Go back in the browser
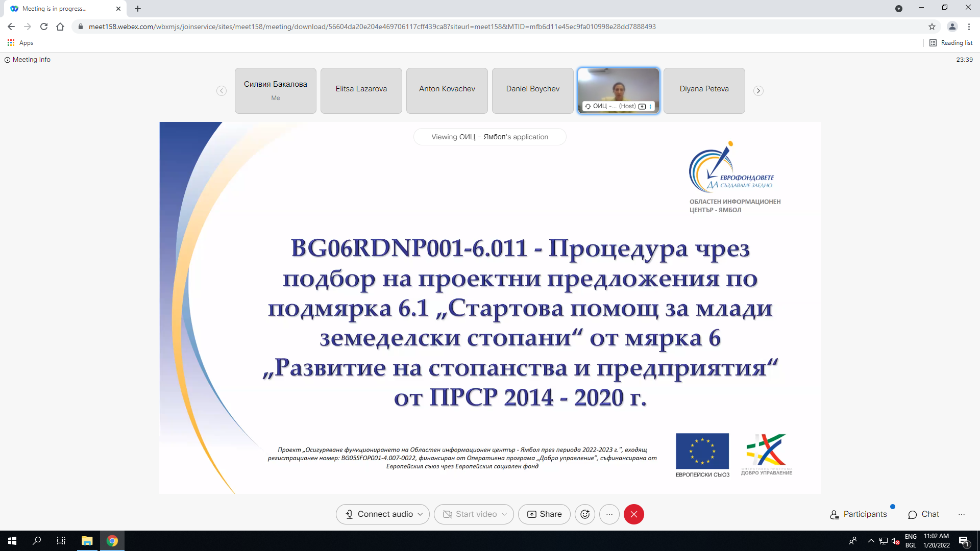This screenshot has height=551, width=980. click(x=11, y=27)
